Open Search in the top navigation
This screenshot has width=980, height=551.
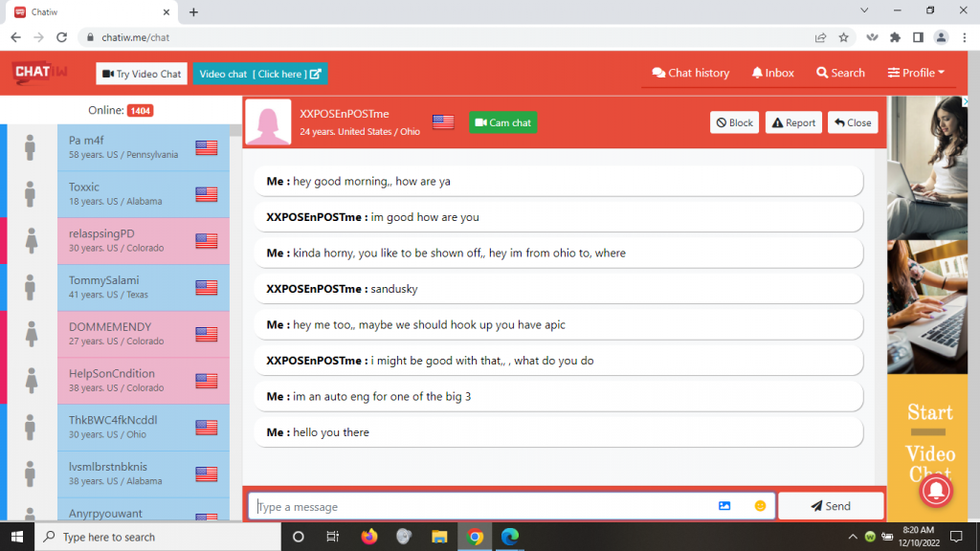coord(840,73)
